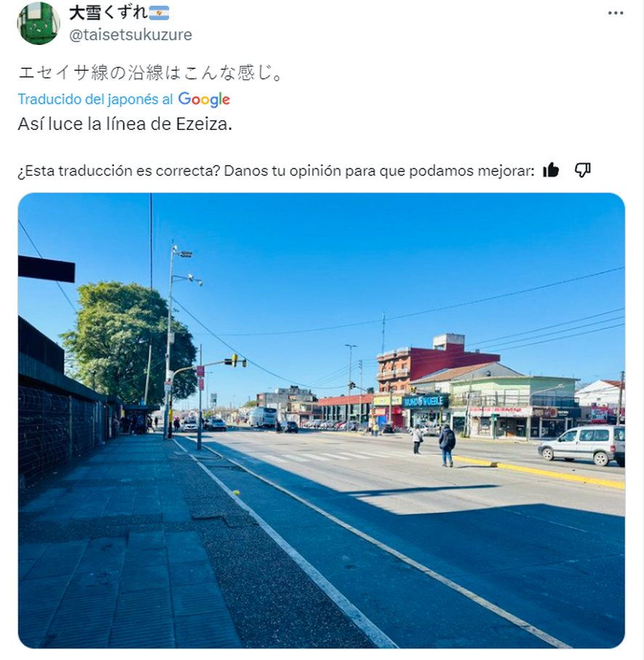Open the three-dot more options menu
644x660 pixels.
(616, 13)
